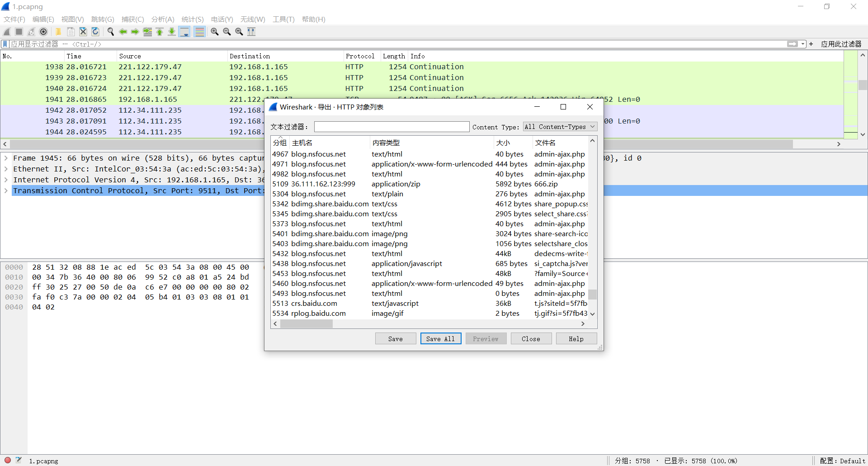Jump to first packet icon
Screen dimensions: 868x466
160,32
